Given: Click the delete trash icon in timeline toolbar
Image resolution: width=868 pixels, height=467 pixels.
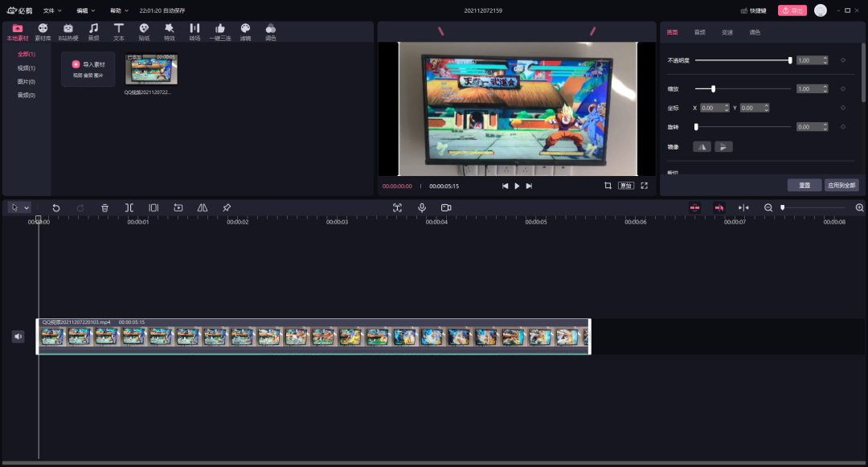Looking at the screenshot, I should point(104,207).
